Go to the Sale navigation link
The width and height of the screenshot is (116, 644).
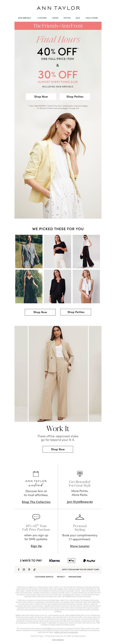click(78, 18)
